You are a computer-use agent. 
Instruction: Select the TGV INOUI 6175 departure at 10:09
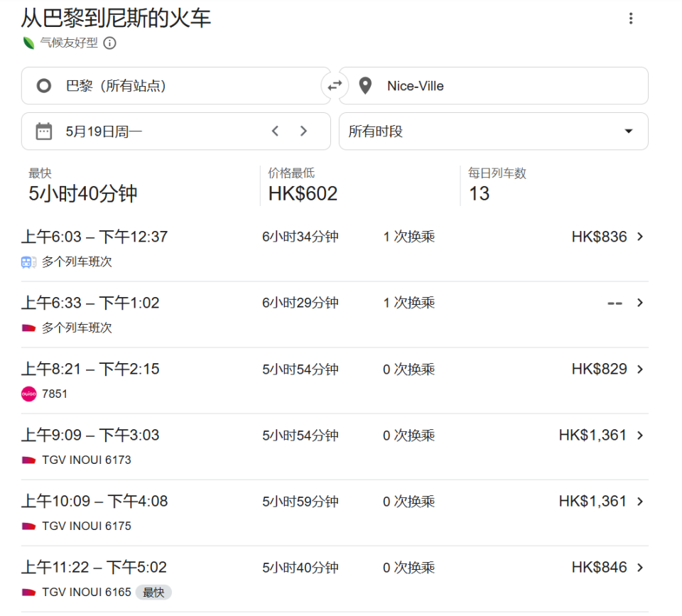(x=335, y=513)
